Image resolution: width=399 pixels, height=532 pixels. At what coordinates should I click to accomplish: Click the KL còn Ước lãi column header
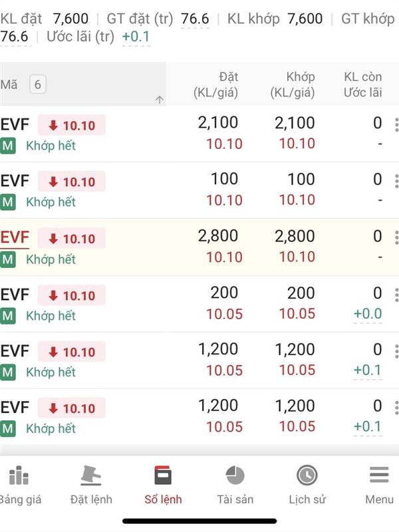pyautogui.click(x=362, y=84)
